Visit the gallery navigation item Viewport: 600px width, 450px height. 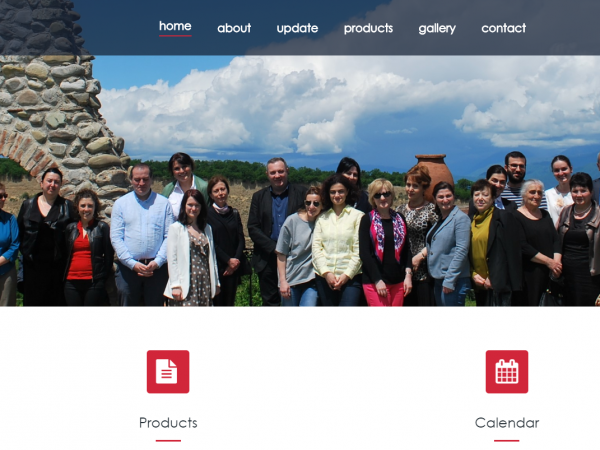[437, 28]
